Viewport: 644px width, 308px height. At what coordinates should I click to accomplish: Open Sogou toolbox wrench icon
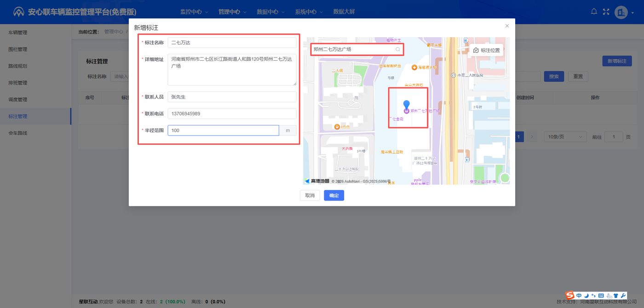click(623, 295)
